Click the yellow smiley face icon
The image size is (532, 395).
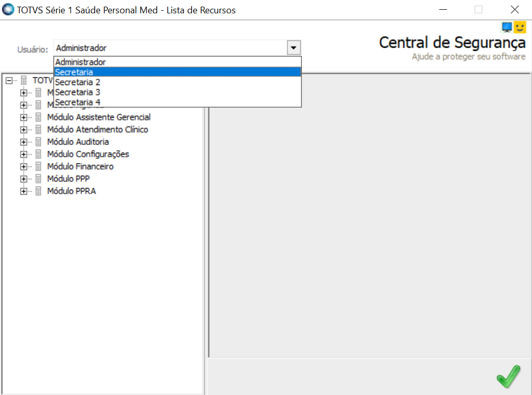(x=520, y=27)
